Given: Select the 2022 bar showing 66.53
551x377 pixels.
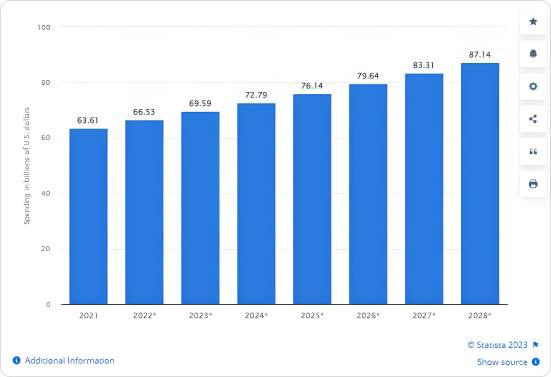Looking at the screenshot, I should (x=144, y=212).
